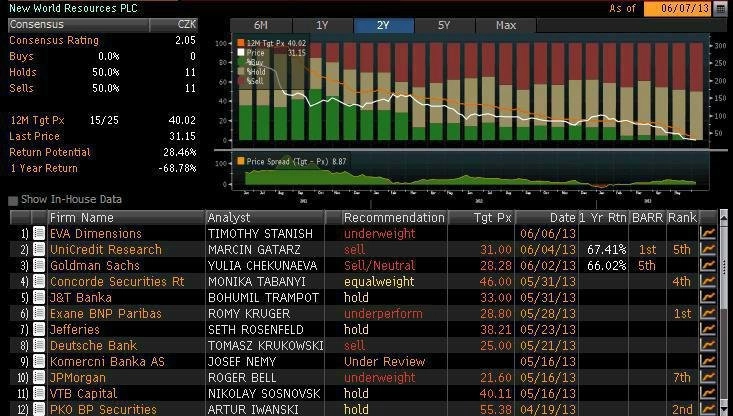
Task: Sort table by Date column
Action: (x=546, y=217)
